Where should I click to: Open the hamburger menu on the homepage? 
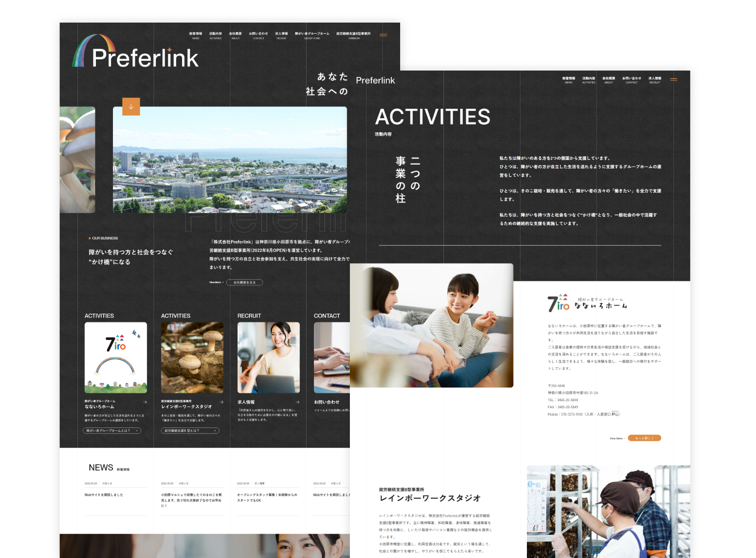[x=383, y=35]
